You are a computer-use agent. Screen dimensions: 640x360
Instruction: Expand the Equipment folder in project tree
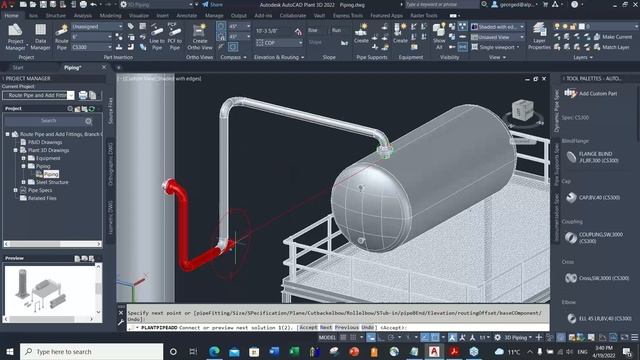point(23,158)
